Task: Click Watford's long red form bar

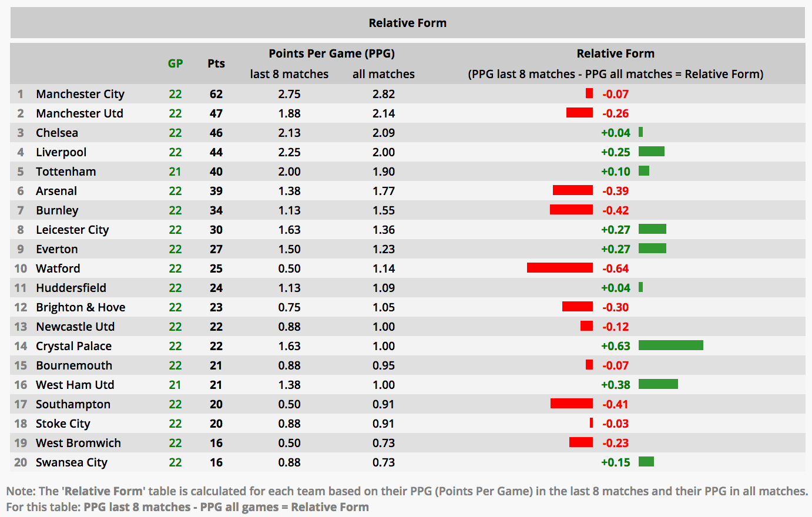Action: tap(559, 268)
